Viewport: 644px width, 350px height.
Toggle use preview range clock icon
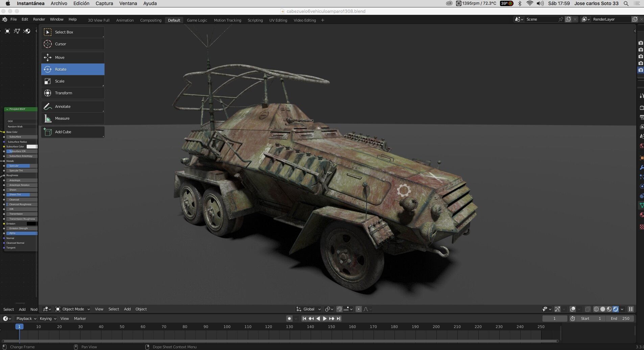coord(573,319)
